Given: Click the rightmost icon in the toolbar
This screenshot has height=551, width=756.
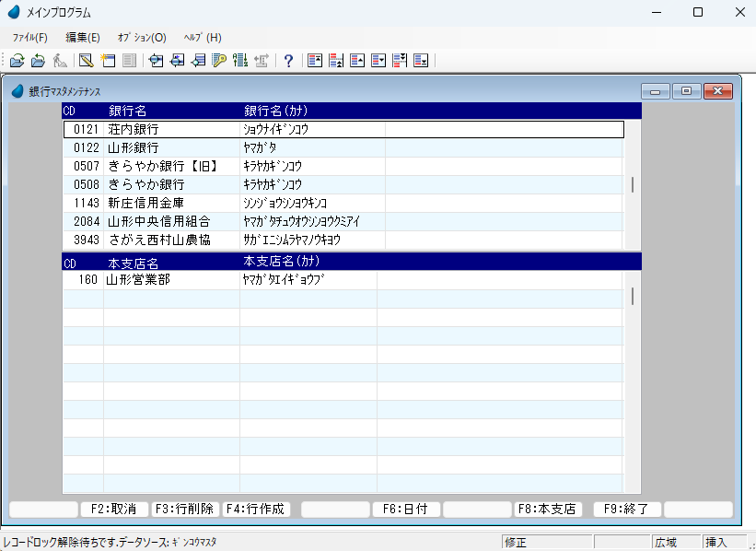Looking at the screenshot, I should [421, 61].
